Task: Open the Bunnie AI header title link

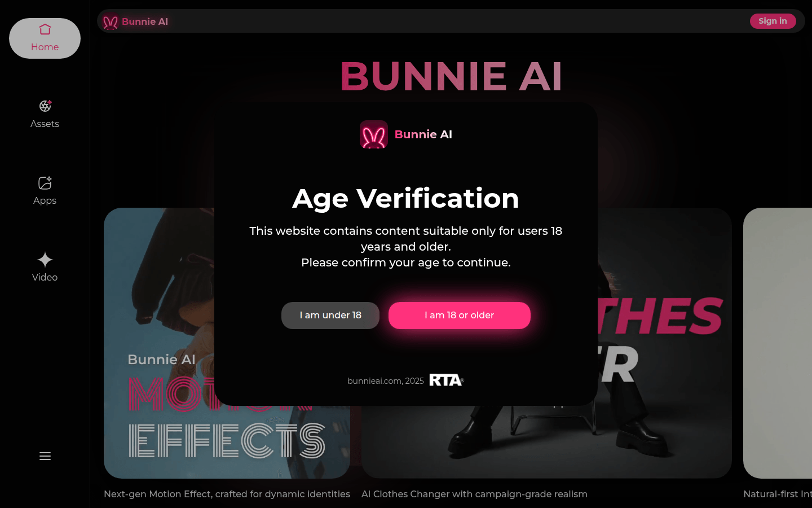Action: pos(145,21)
